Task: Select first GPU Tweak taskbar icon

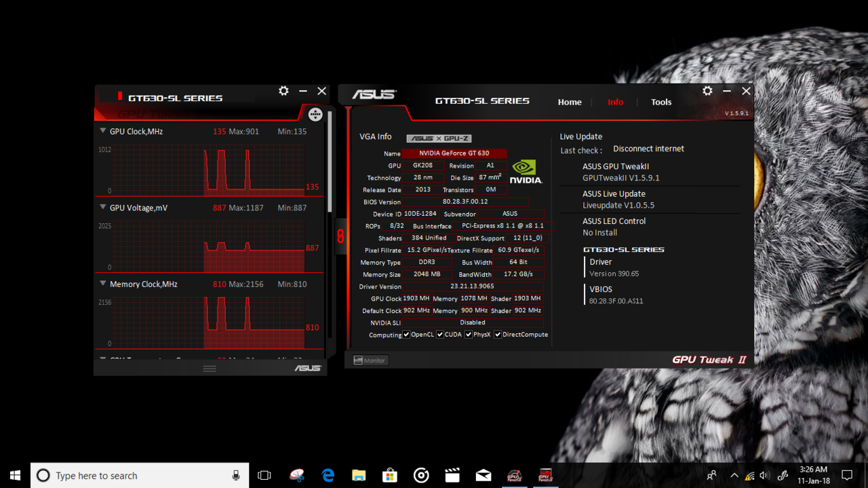Action: tap(515, 475)
